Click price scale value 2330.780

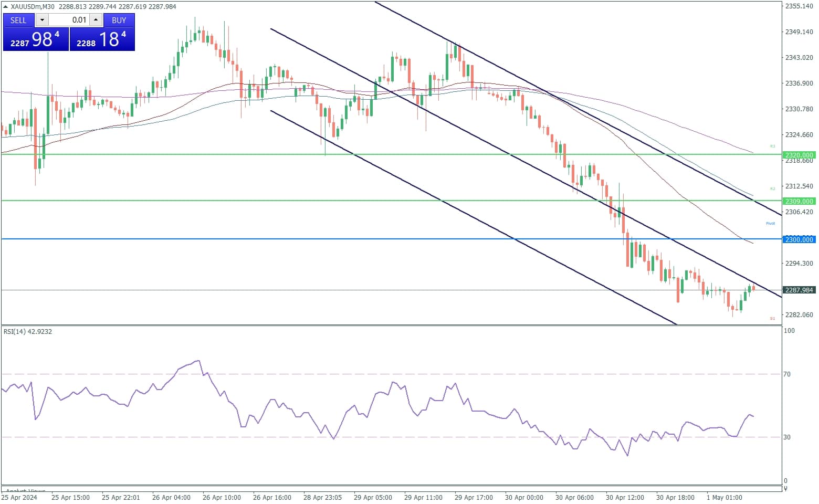tap(799, 109)
